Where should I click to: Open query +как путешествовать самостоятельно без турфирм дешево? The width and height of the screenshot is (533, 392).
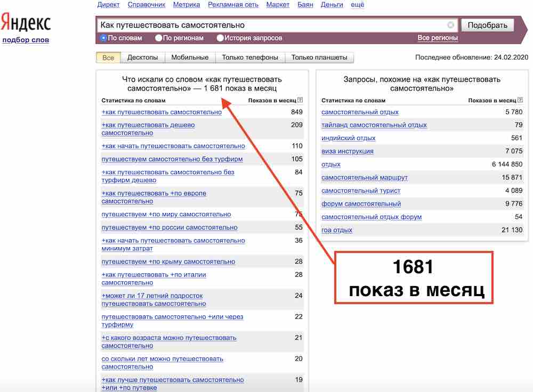tap(168, 176)
